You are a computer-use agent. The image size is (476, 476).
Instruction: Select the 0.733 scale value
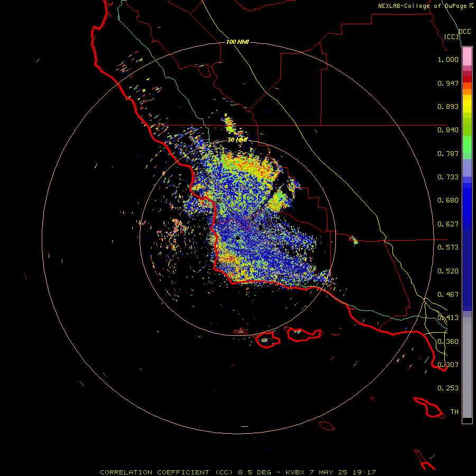[448, 177]
